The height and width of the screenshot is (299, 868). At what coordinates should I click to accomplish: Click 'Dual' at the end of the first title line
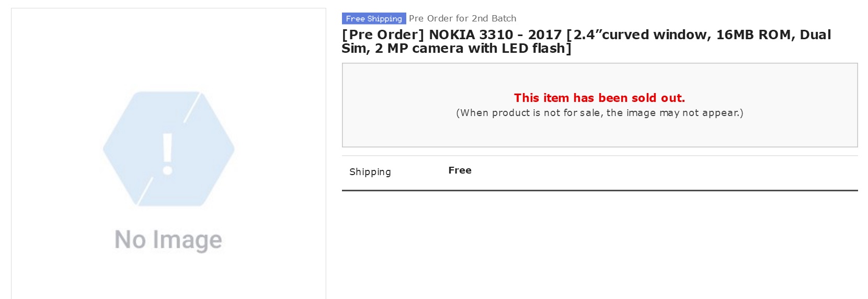tap(816, 34)
